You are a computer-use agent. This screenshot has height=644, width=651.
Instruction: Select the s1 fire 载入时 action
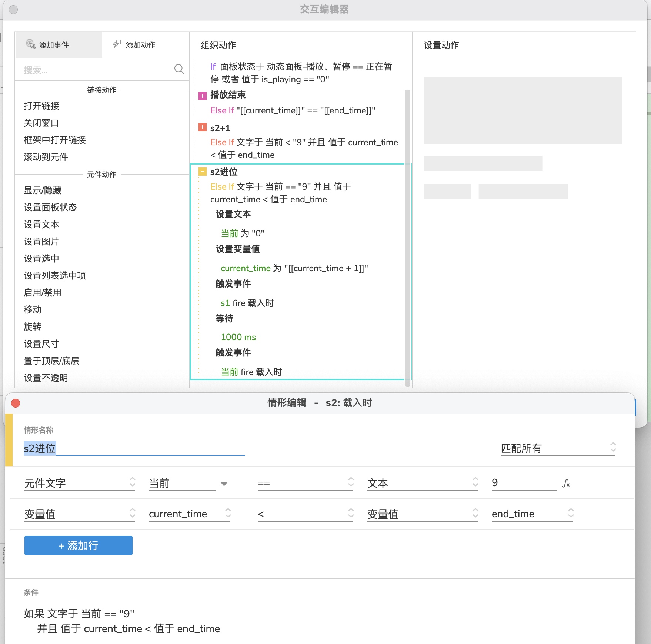point(247,303)
